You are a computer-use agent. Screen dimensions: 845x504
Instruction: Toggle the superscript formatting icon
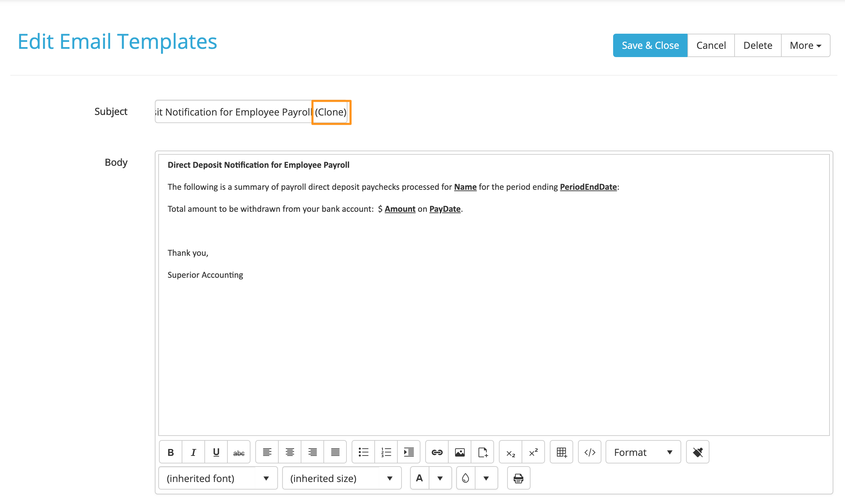click(534, 452)
